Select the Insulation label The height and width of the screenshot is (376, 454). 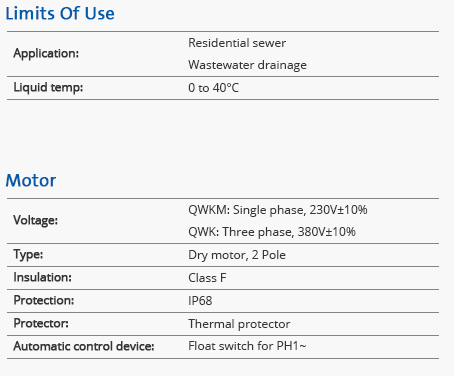point(42,277)
